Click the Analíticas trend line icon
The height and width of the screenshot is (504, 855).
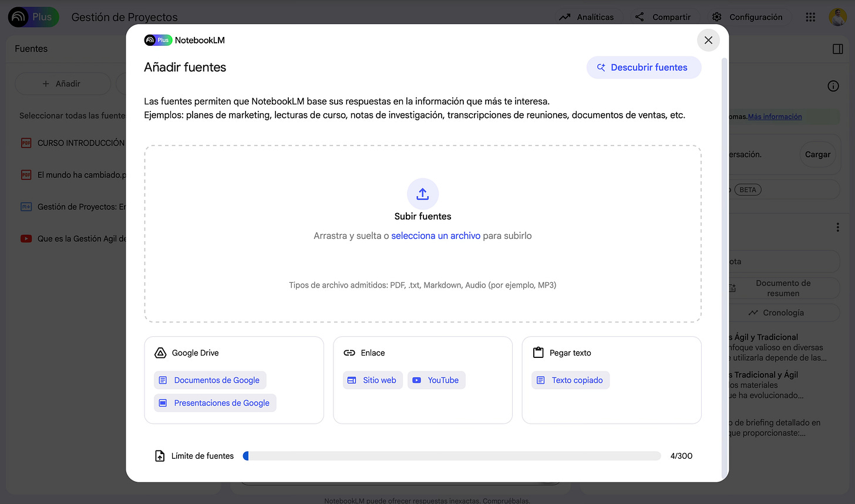pyautogui.click(x=564, y=17)
